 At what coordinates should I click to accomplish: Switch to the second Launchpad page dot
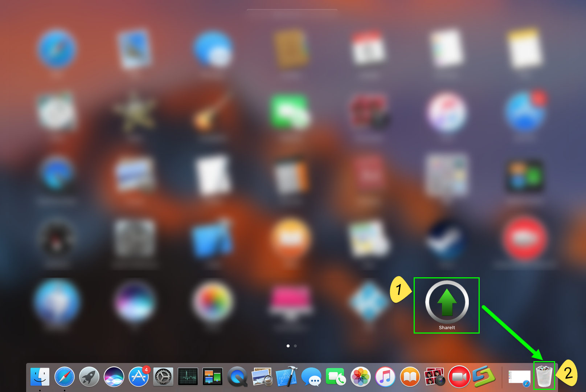click(295, 346)
